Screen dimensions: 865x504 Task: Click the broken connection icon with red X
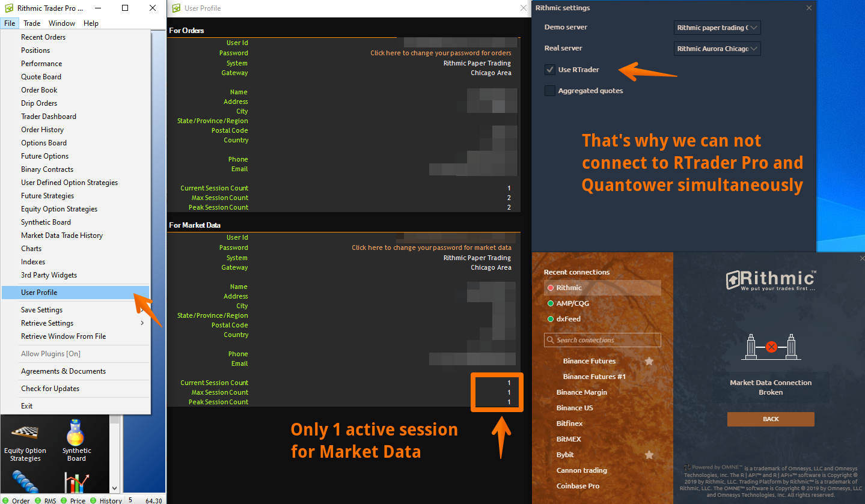click(x=771, y=347)
